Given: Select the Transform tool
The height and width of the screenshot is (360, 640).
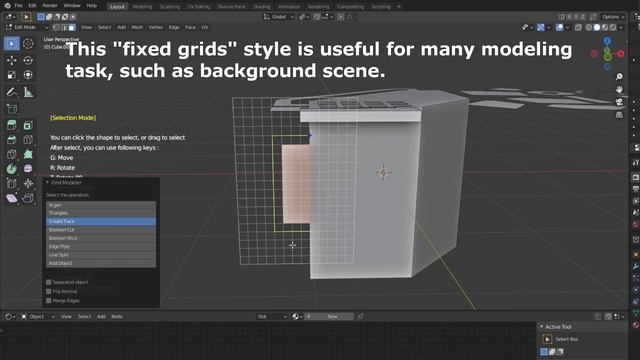Looking at the screenshot, I should point(28,75).
